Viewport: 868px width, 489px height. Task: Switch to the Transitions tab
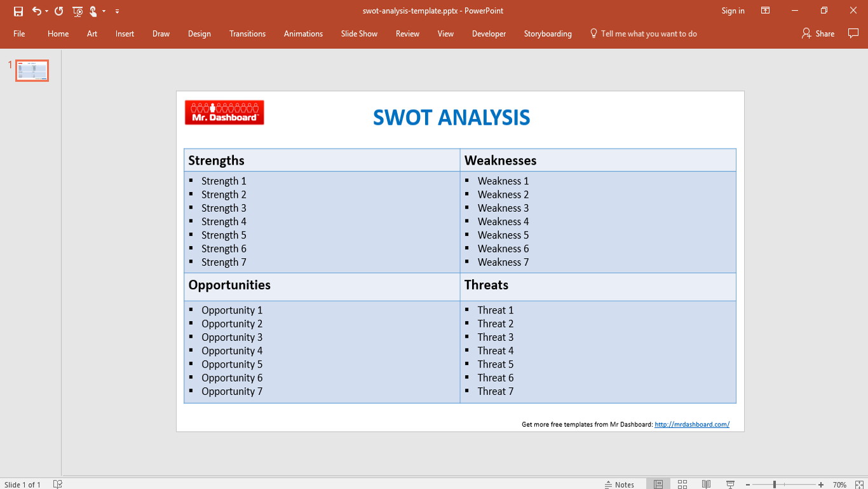click(247, 34)
